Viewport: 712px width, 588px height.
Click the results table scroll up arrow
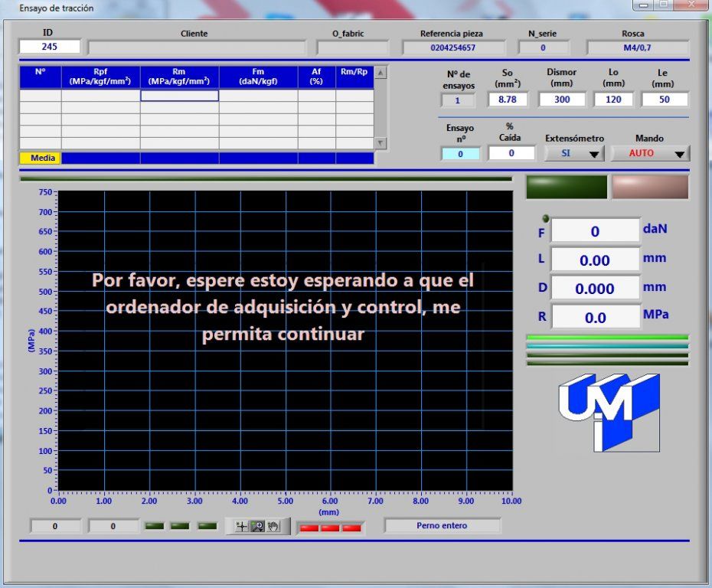pos(380,73)
